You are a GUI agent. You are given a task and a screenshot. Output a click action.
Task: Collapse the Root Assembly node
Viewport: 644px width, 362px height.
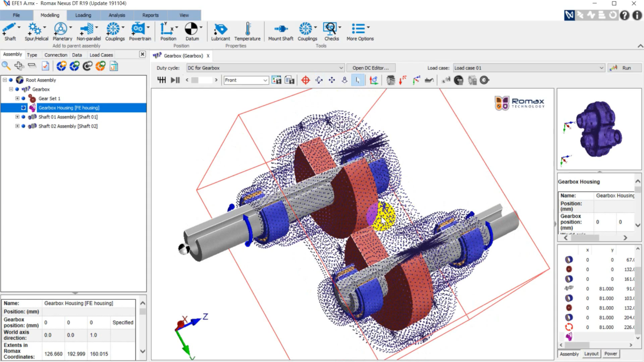point(4,80)
